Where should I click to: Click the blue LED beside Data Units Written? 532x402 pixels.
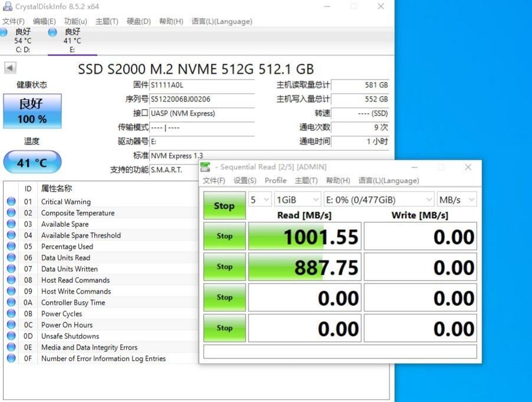11,269
